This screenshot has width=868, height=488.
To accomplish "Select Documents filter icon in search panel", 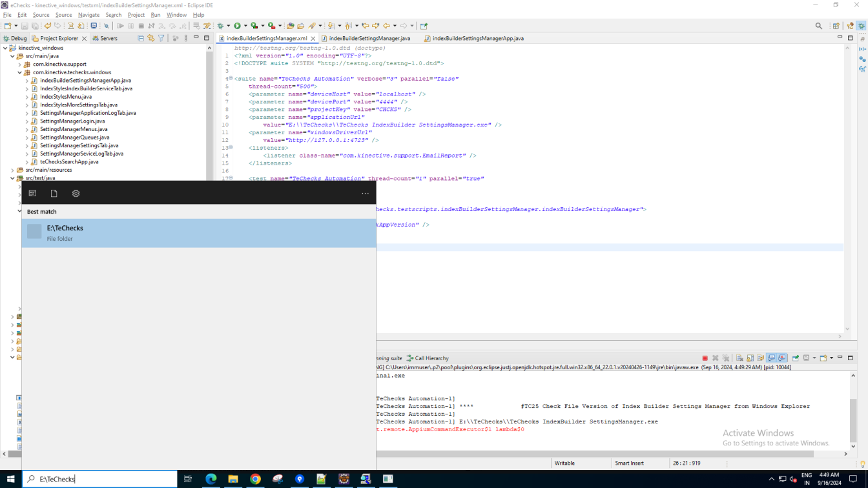I will [x=54, y=194].
